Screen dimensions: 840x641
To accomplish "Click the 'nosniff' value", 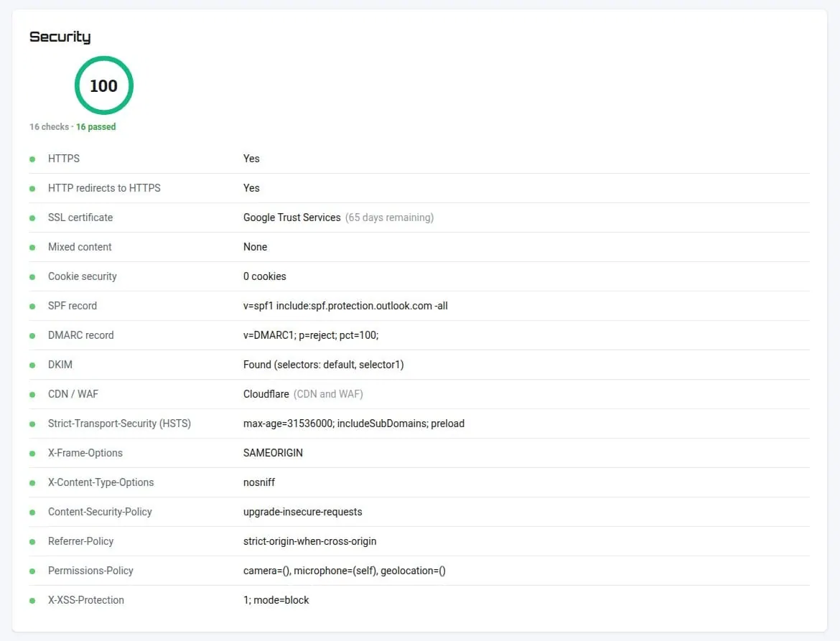I will [259, 482].
